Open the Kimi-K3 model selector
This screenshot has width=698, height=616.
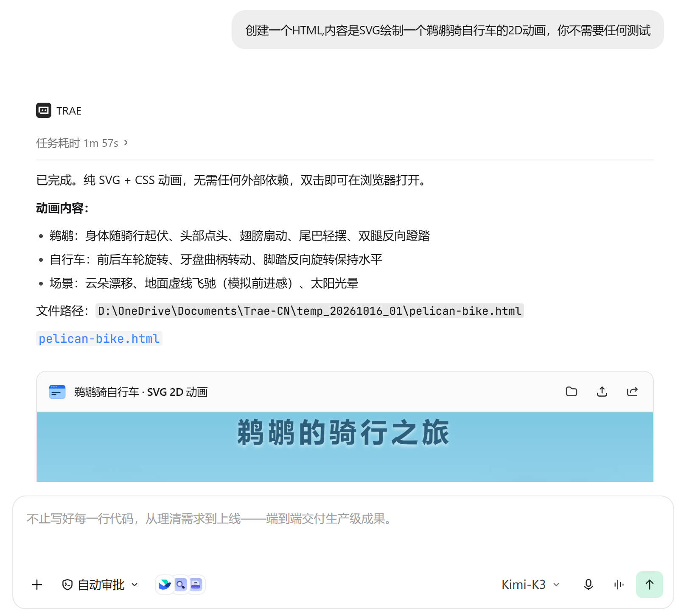coord(531,585)
